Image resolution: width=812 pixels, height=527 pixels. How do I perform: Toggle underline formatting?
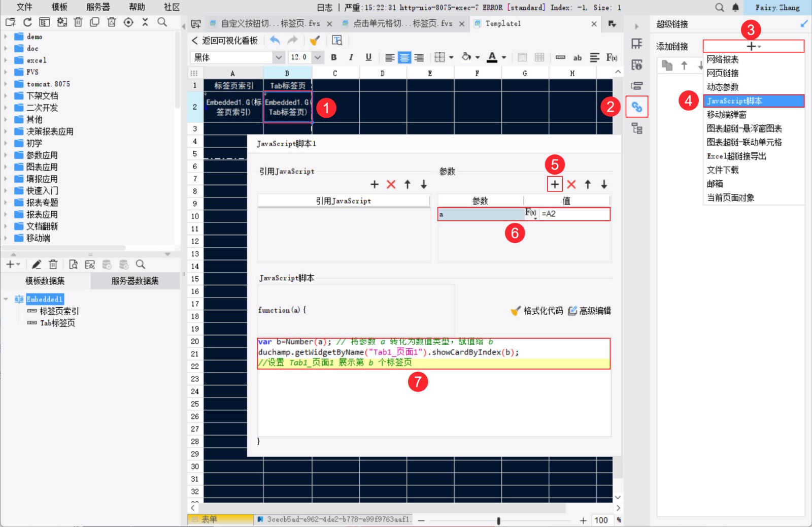coord(368,57)
